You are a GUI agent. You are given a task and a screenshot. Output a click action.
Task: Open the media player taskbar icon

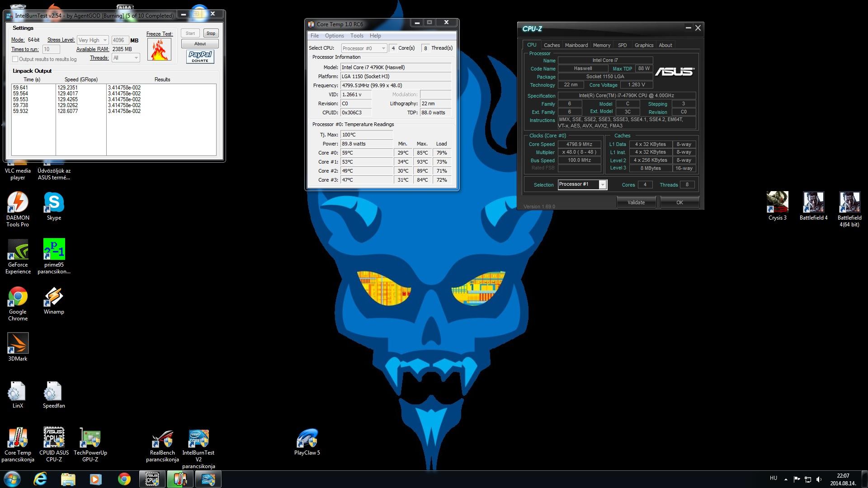point(96,479)
